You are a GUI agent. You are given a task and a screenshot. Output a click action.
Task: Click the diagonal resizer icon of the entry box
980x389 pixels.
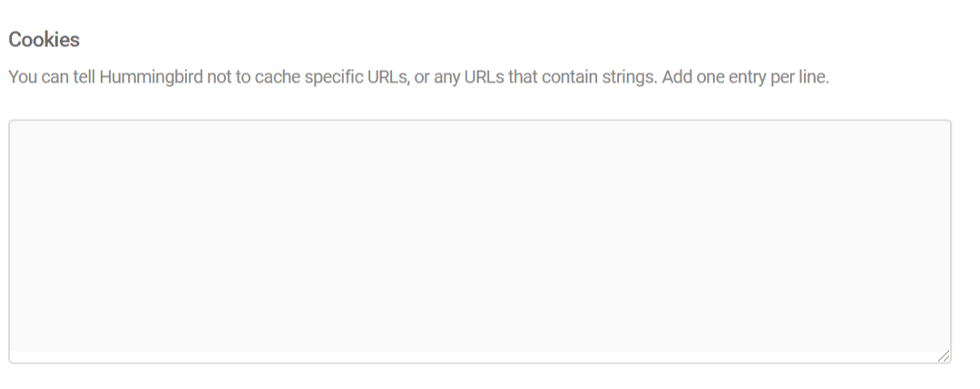click(945, 357)
